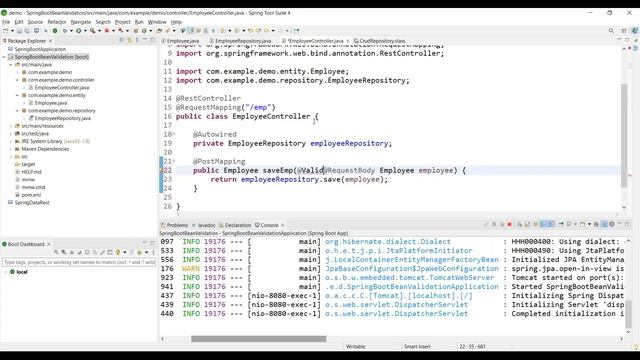The width and height of the screenshot is (640, 360).
Task: Click the Display Selected Console monitor icon
Action: coord(569,224)
